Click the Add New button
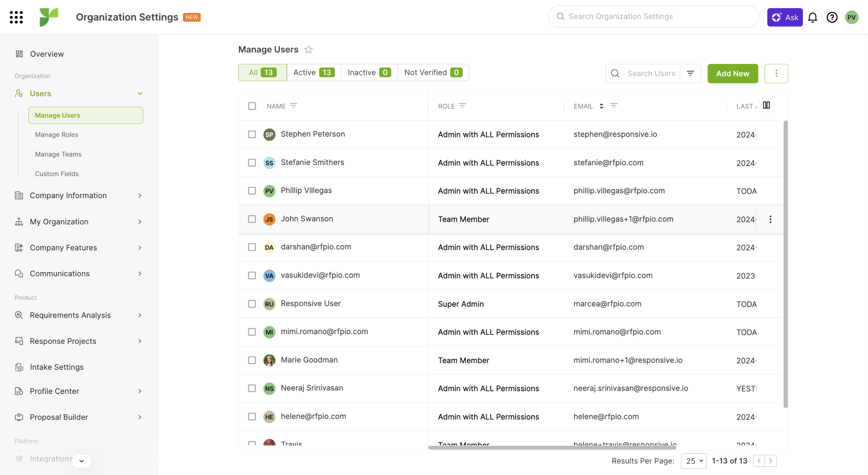This screenshot has height=475, width=868. click(732, 74)
